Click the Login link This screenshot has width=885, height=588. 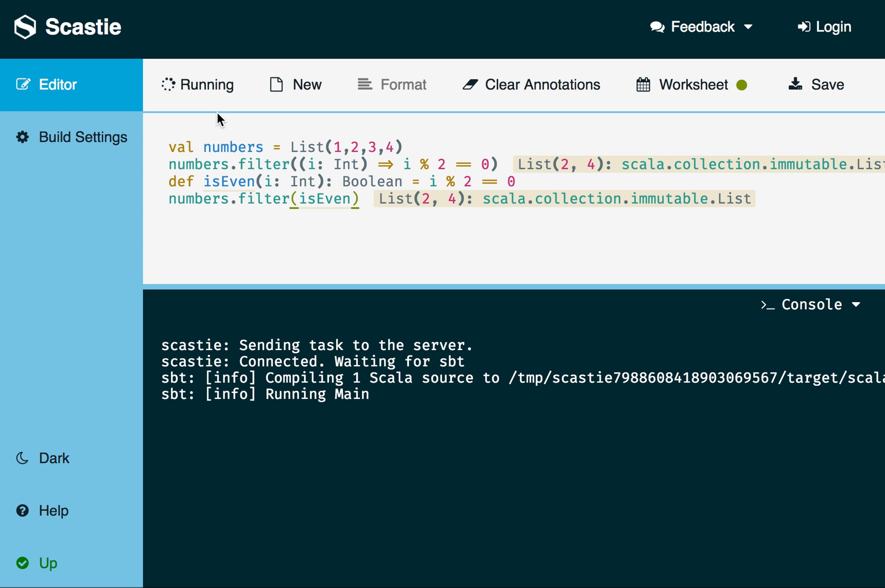tap(833, 27)
